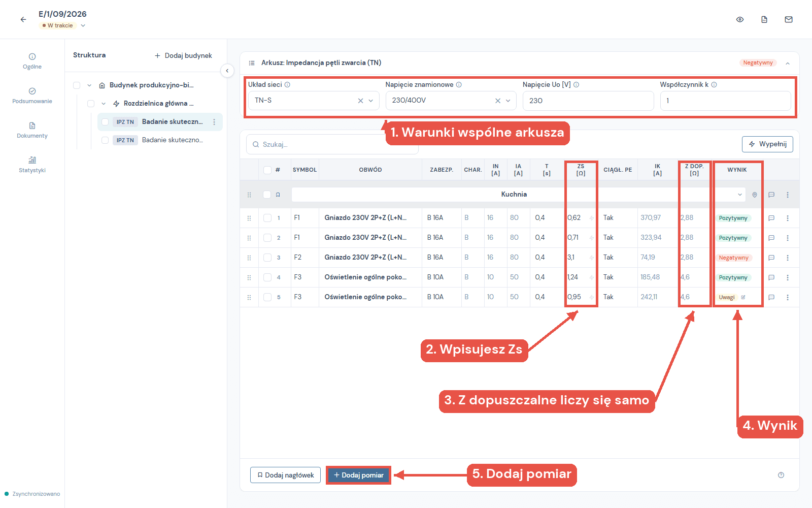Open comment icon for row 1 measurement
Screen dimensions: 812x508
tap(771, 218)
